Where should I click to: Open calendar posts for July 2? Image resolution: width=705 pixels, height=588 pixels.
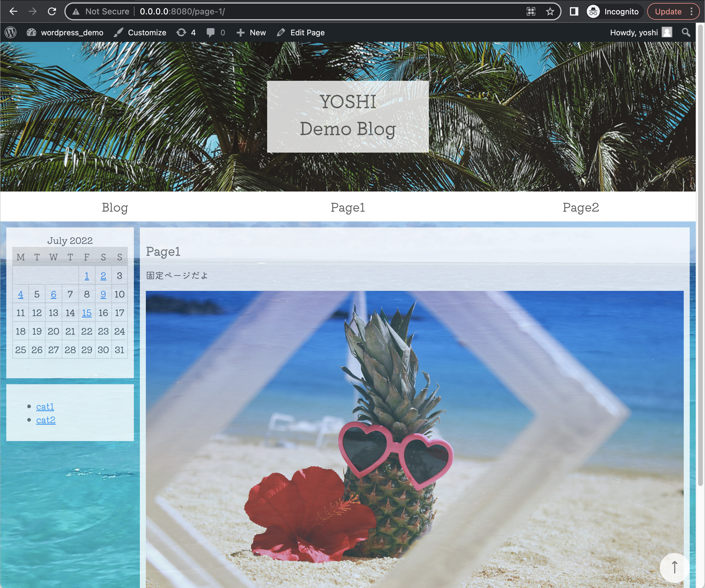coord(103,276)
